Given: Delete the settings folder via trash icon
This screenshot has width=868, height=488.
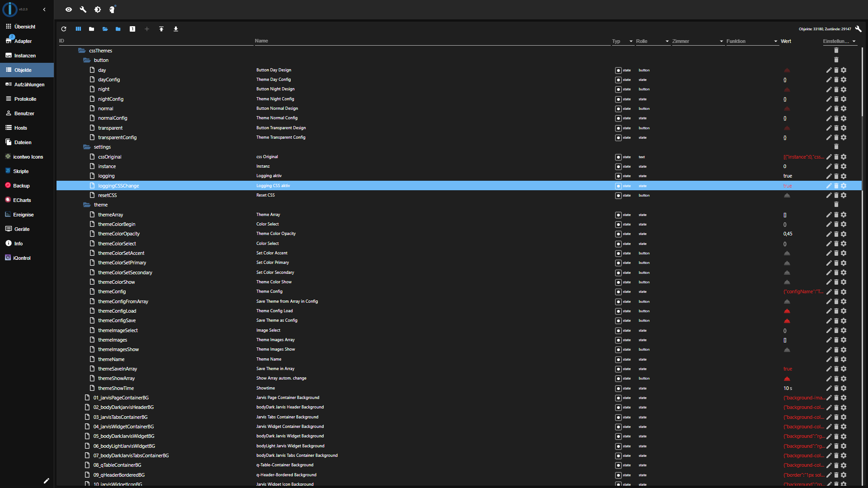Looking at the screenshot, I should [x=836, y=147].
